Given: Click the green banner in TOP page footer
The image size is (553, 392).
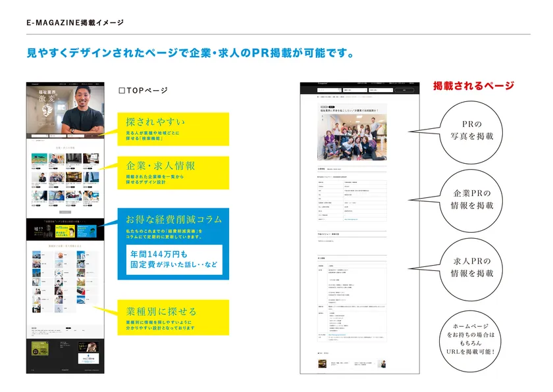Looking at the screenshot, I should (x=40, y=348).
